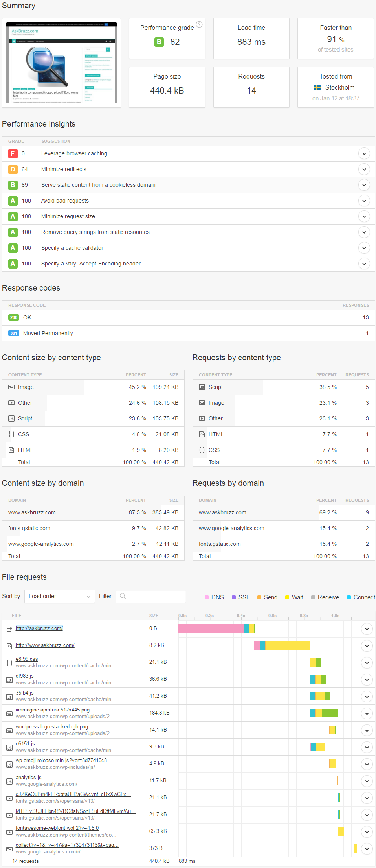This screenshot has width=376, height=868.
Task: Click the FILE column header in File requests
Action: 17,616
